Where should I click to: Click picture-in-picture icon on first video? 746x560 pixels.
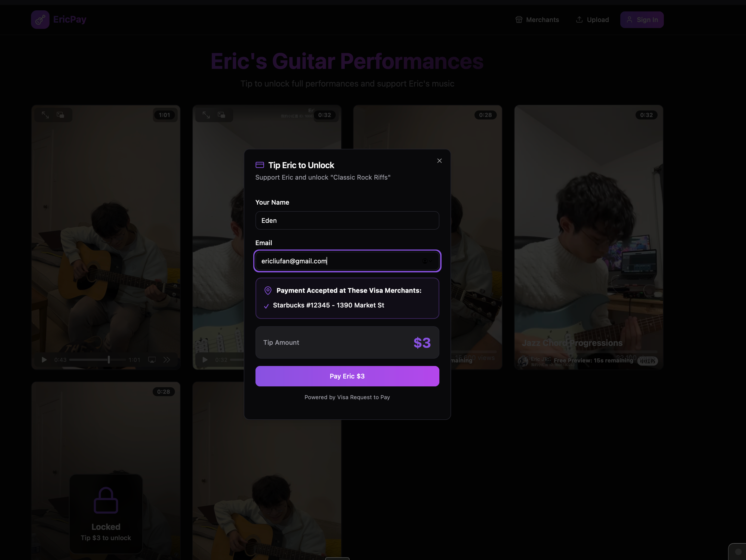pos(60,115)
